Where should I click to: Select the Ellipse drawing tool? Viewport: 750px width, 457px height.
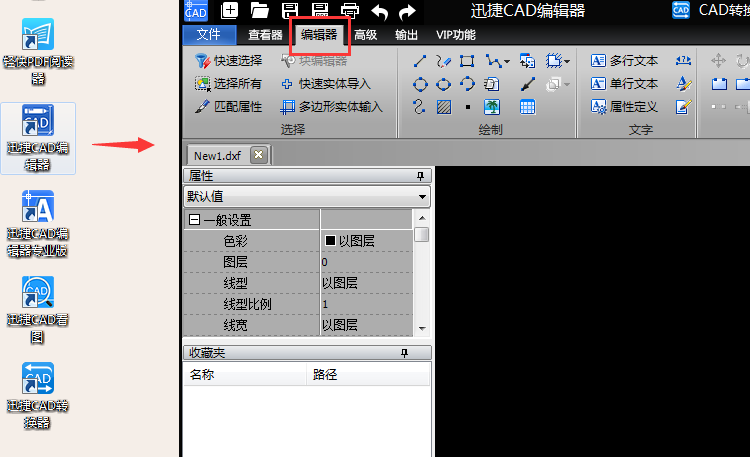tap(443, 84)
